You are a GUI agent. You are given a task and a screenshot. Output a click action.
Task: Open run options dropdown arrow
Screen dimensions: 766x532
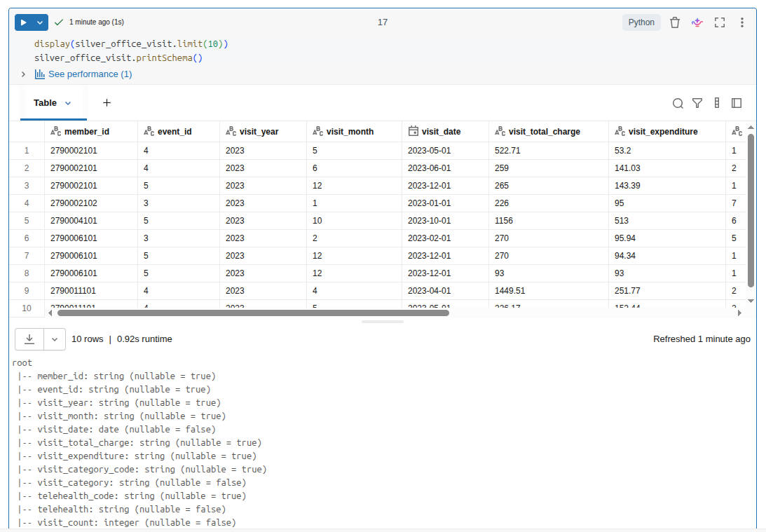tap(40, 22)
